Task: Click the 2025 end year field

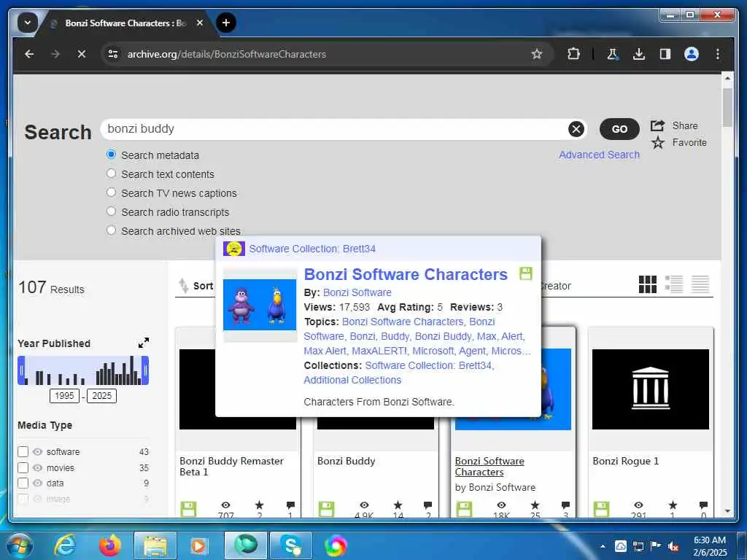Action: coord(102,396)
